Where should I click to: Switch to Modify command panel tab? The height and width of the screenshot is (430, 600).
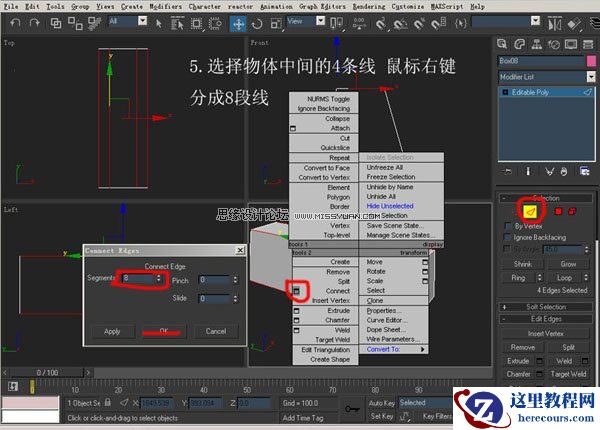pos(519,44)
